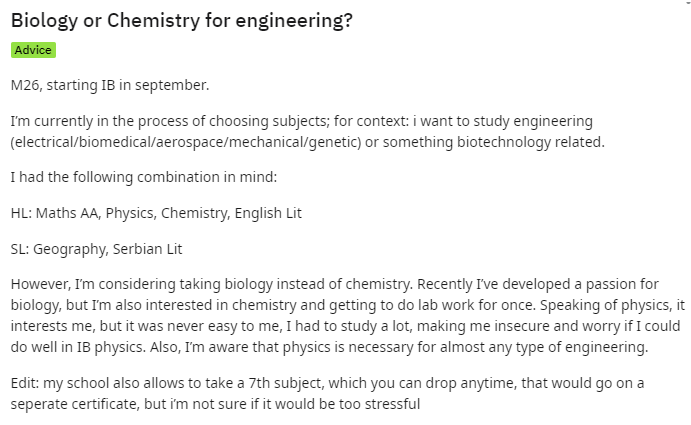691x425 pixels.
Task: Open the post title "Biology or Chemistry for engineering?"
Action: [182, 21]
